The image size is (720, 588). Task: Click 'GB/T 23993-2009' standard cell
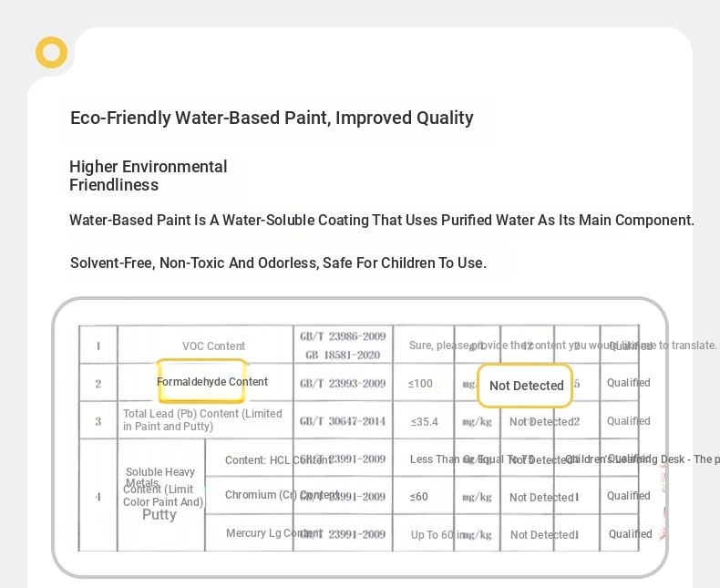[343, 383]
